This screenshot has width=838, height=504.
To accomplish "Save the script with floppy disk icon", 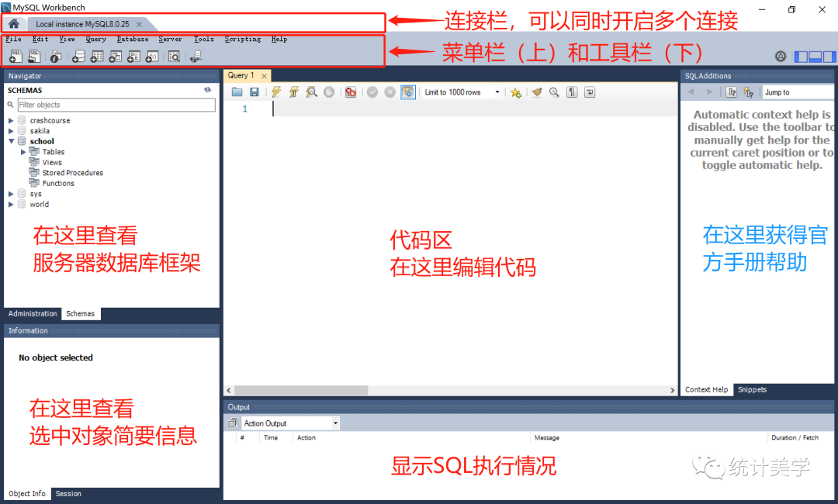I will click(255, 92).
